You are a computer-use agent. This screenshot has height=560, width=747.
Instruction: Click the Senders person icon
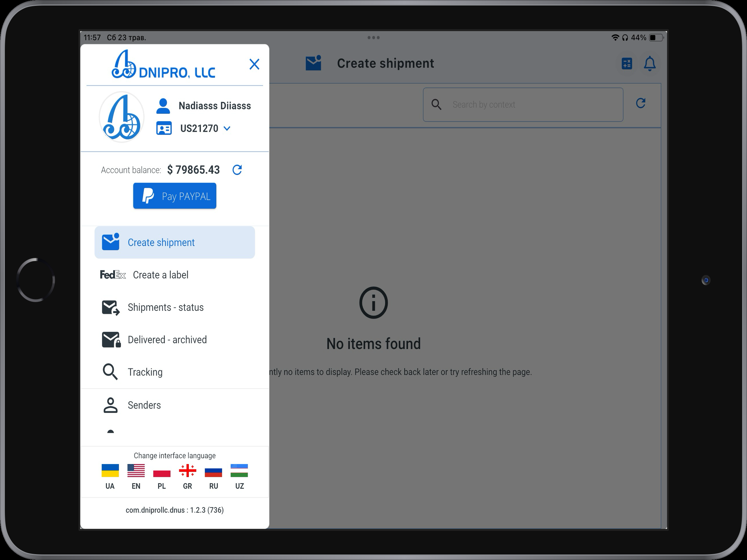pos(110,405)
